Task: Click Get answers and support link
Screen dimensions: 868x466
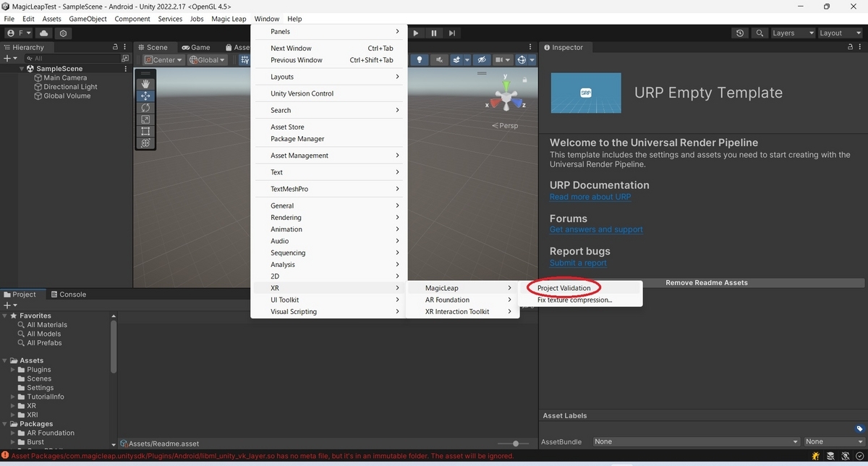Action: point(596,229)
